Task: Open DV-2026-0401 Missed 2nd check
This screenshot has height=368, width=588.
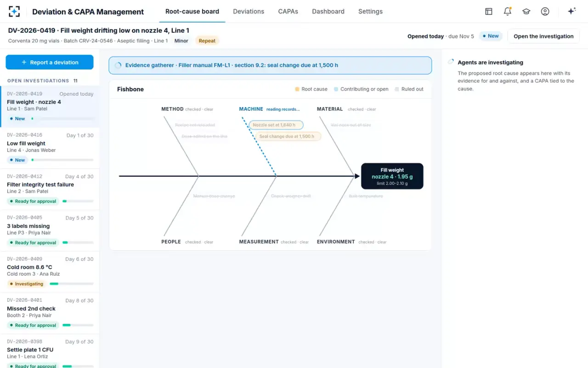Action: click(x=50, y=313)
